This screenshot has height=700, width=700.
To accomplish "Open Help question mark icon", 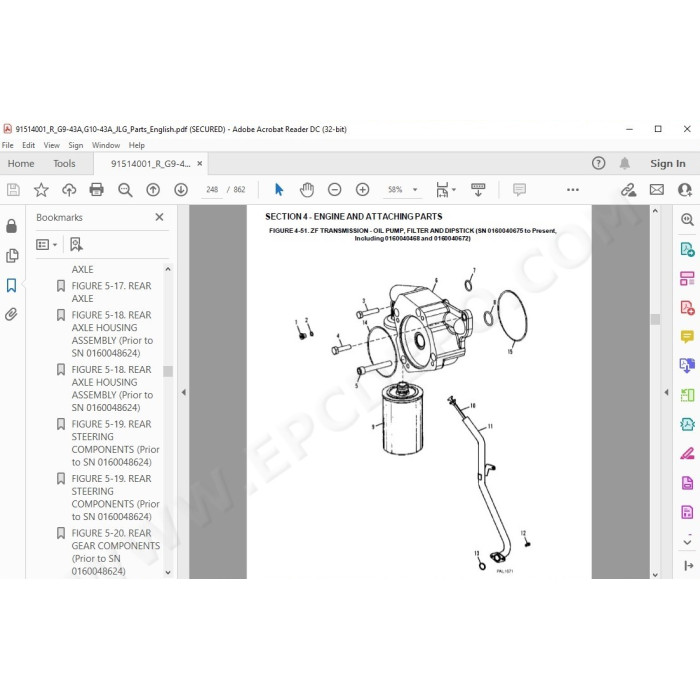I will [x=599, y=163].
